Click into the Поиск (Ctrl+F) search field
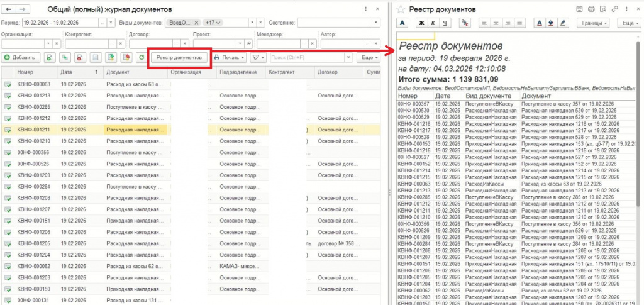 306,58
